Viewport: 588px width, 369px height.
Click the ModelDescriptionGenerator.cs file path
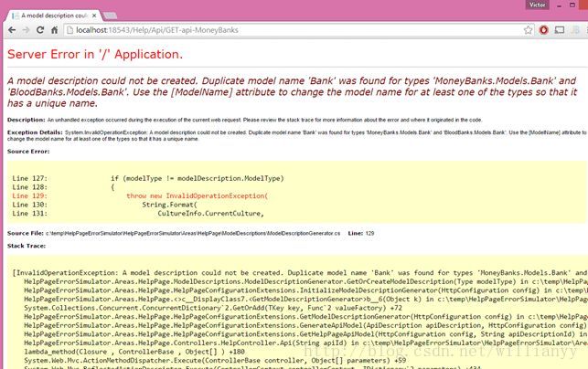point(193,233)
